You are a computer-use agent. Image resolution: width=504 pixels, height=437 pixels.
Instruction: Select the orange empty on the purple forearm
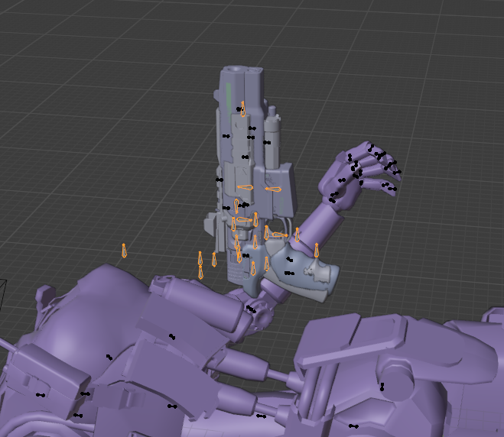298,235
